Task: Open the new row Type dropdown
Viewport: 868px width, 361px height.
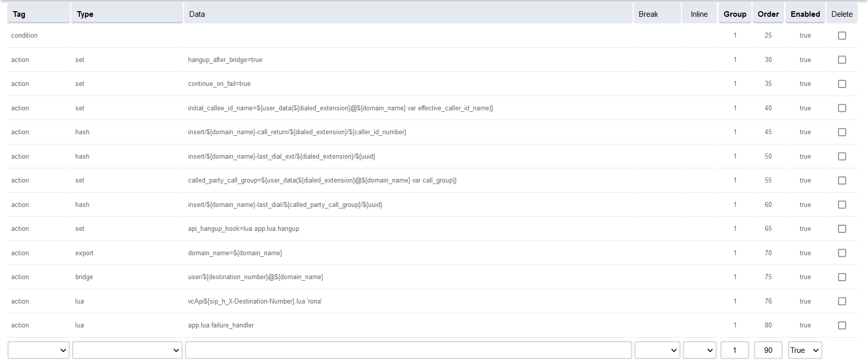Action: pos(127,350)
